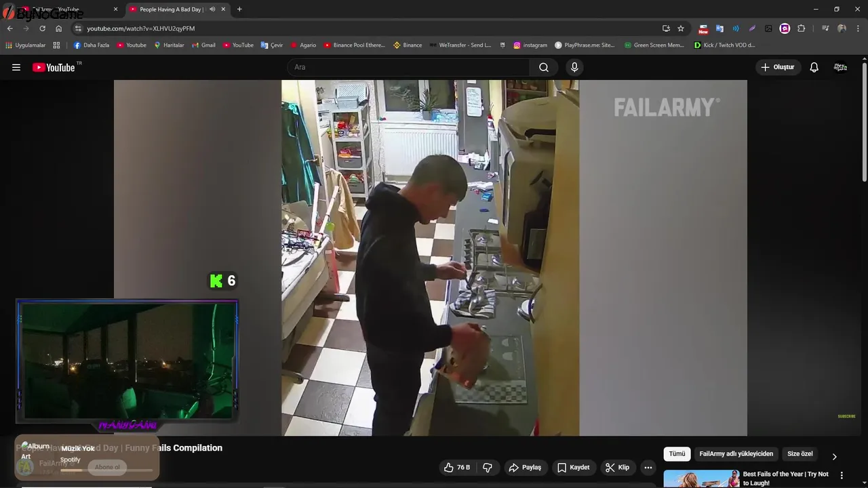Image resolution: width=868 pixels, height=488 pixels.
Task: Open the WeTransfer bookmark
Action: click(x=460, y=45)
